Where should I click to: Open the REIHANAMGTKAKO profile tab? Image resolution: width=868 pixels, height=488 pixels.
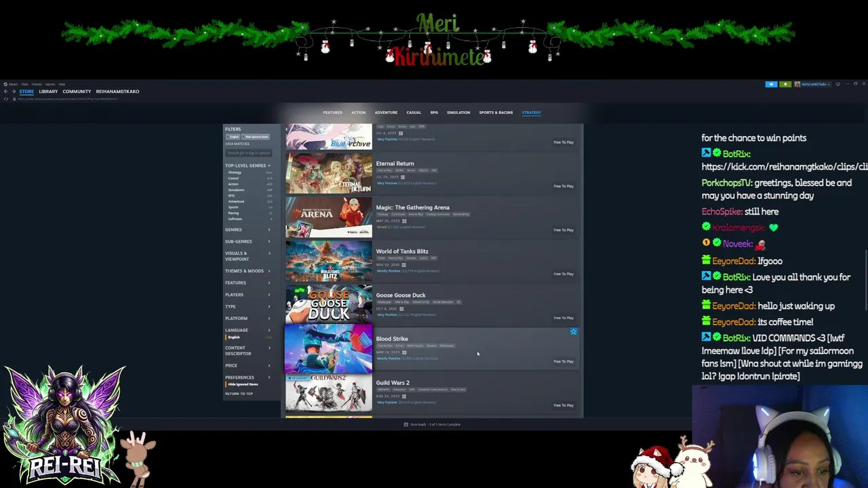[117, 91]
